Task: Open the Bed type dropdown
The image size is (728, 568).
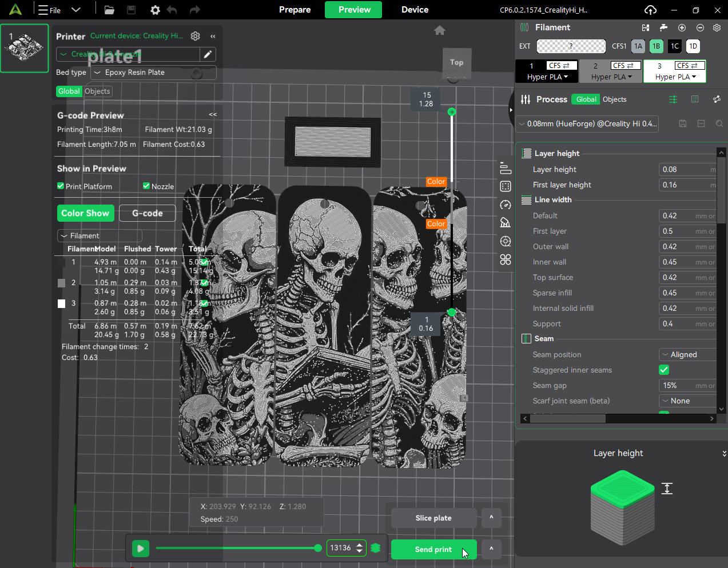Action: pos(153,73)
